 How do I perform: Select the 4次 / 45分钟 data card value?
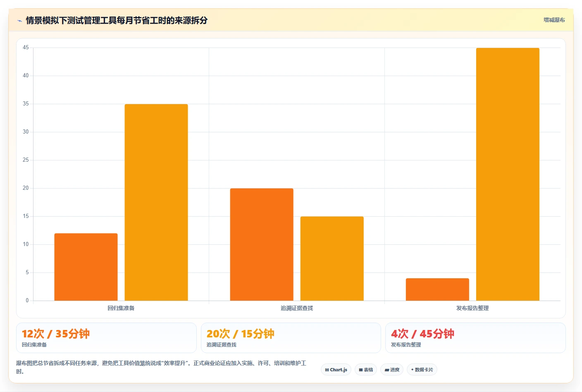click(422, 334)
